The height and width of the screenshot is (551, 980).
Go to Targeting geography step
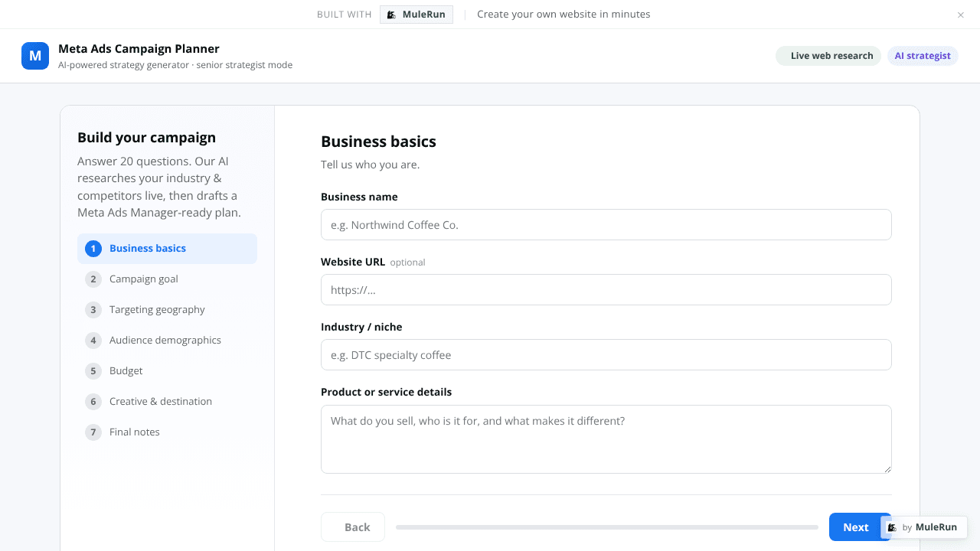167,310
